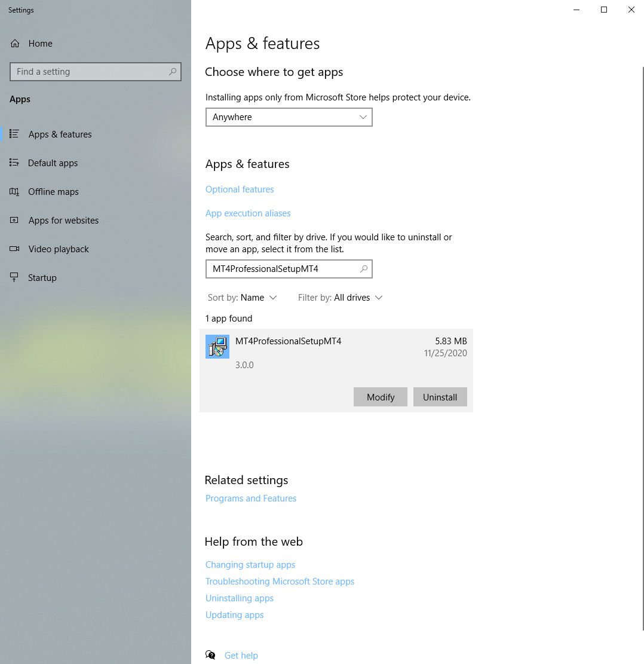The height and width of the screenshot is (664, 644).
Task: Click the Offline maps map icon
Action: coord(14,191)
